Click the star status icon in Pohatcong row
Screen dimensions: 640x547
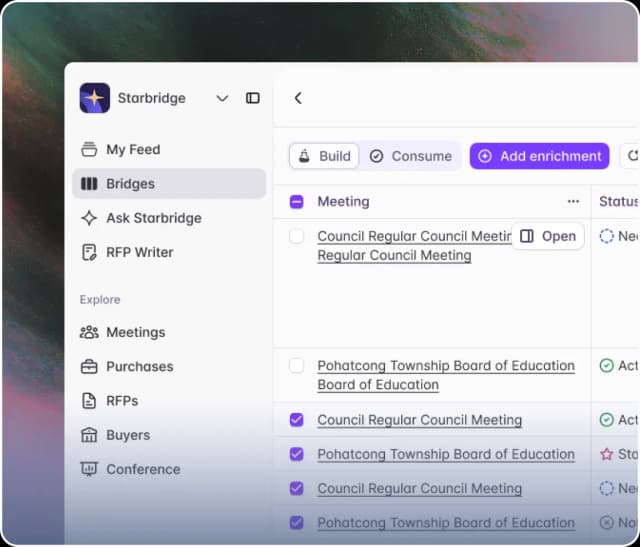tap(607, 454)
